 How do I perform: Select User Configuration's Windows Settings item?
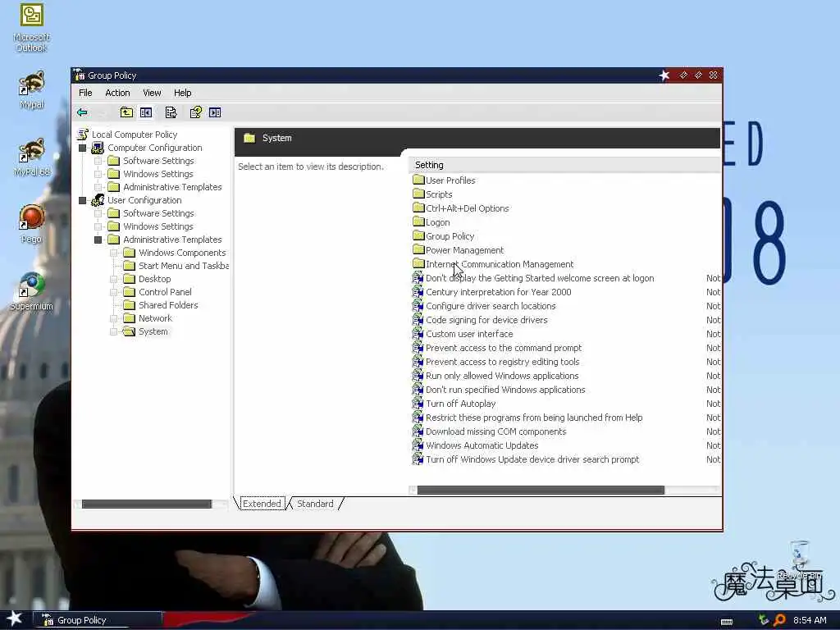pyautogui.click(x=151, y=226)
